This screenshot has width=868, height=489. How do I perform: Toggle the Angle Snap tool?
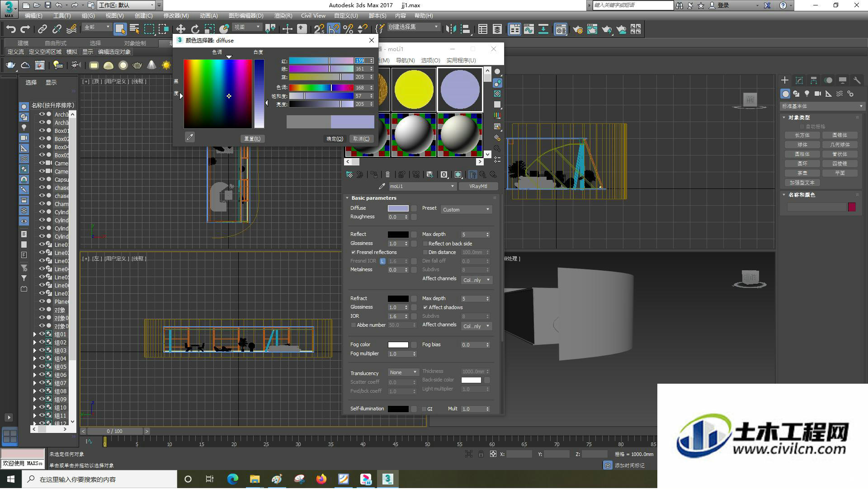[334, 29]
